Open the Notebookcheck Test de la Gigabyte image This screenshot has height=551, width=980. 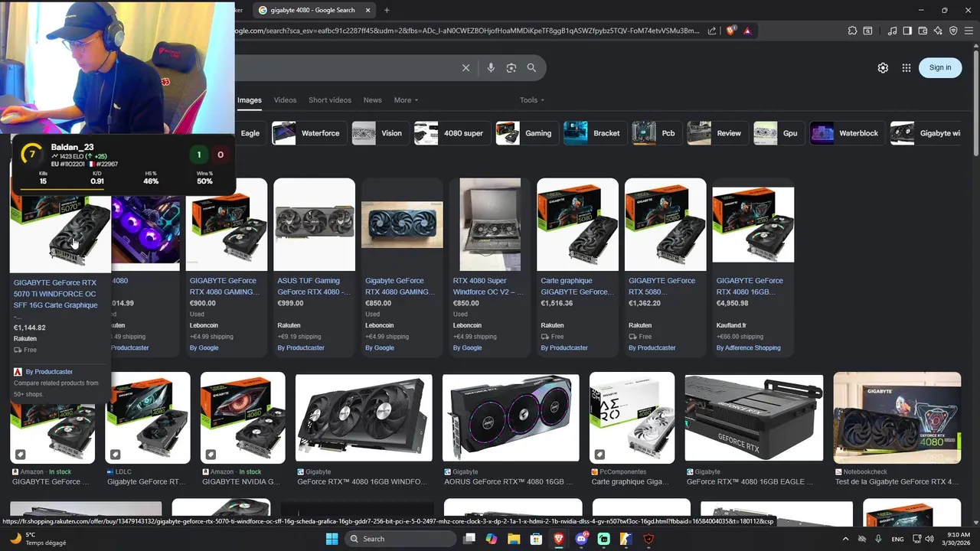[897, 417]
